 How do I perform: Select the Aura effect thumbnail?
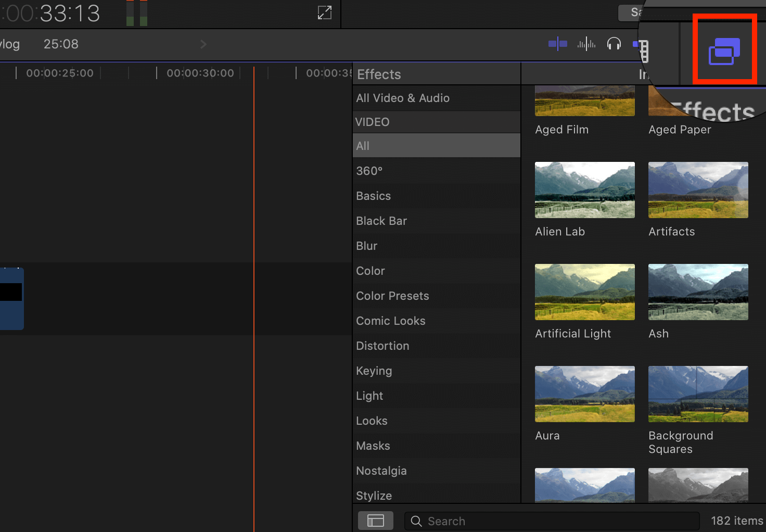click(x=585, y=394)
